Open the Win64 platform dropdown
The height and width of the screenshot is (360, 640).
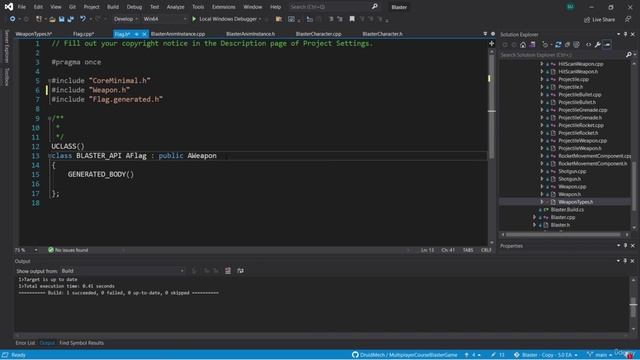point(164,19)
